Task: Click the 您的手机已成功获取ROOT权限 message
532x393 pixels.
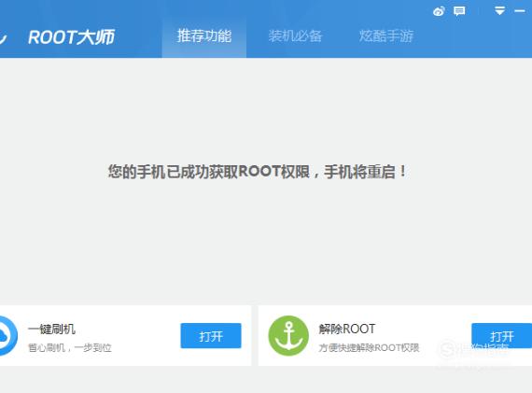Action: coord(257,172)
